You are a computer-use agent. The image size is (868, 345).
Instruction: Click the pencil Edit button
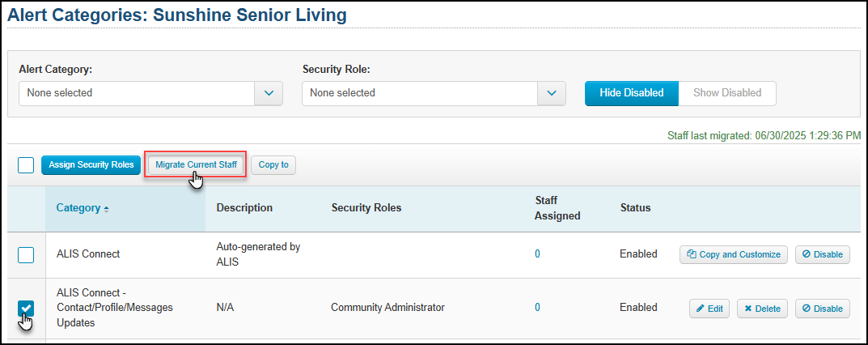pos(709,309)
